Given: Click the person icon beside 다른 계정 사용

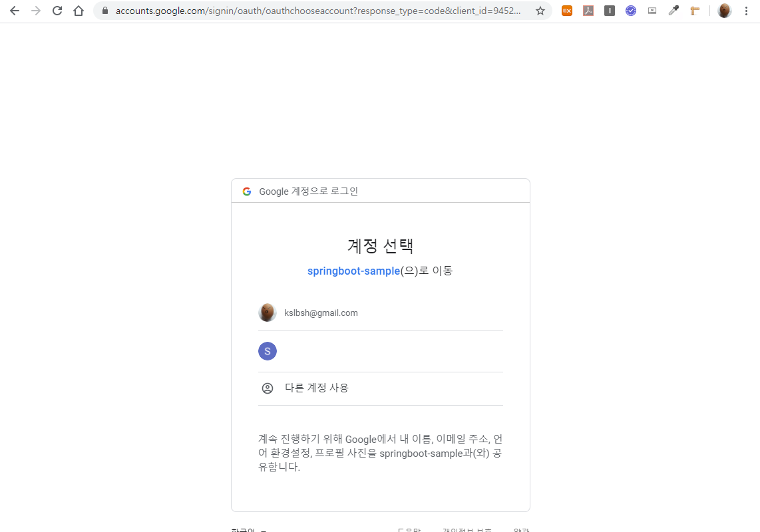Looking at the screenshot, I should pos(268,388).
